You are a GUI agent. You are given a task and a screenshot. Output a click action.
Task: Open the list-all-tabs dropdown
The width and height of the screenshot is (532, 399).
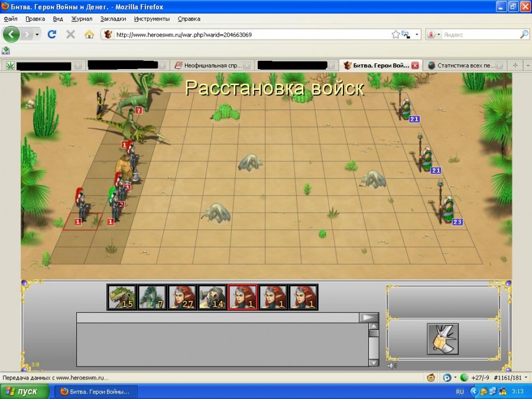[528, 66]
